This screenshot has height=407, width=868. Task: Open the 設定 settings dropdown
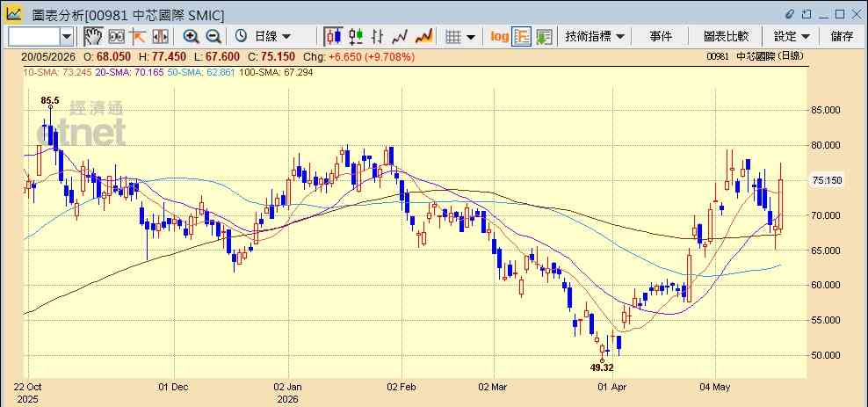click(792, 37)
